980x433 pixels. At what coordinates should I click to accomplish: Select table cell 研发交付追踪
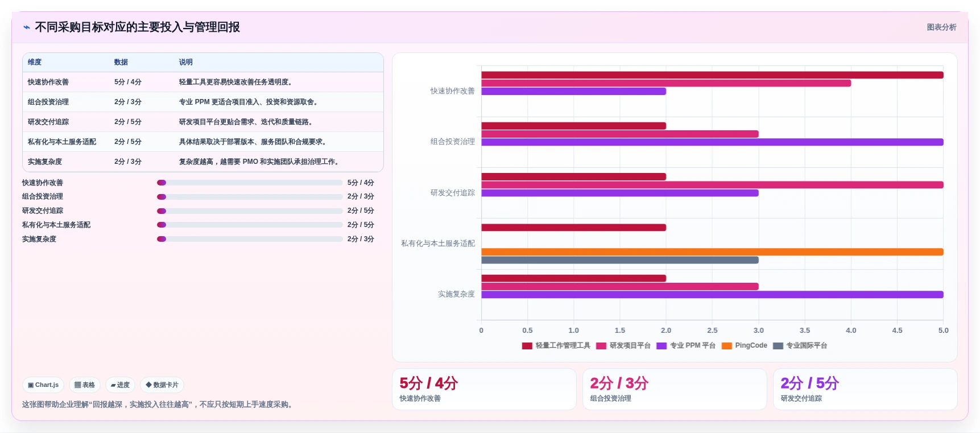(48, 122)
